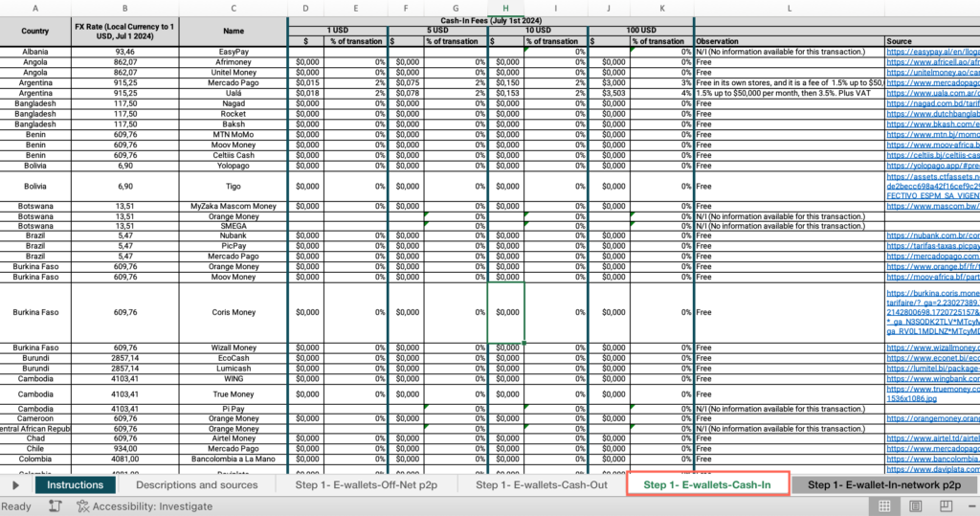This screenshot has height=516, width=980.
Task: Select the Yolopago name cell
Action: point(234,166)
